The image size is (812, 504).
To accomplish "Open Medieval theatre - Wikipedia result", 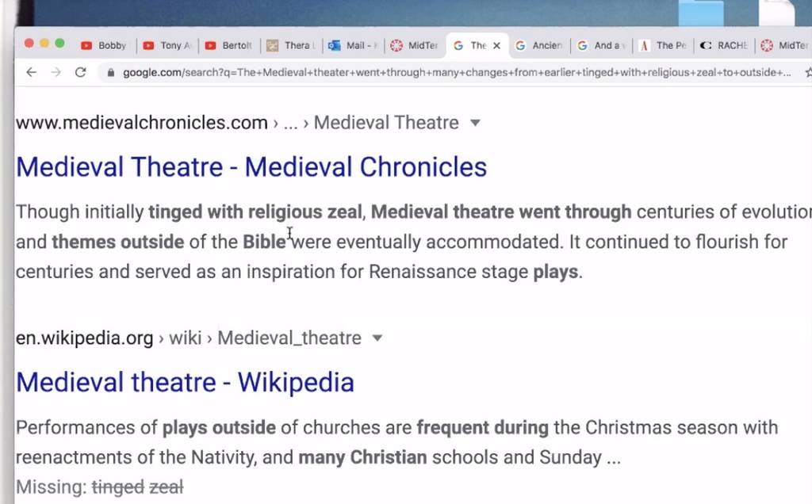I will [185, 383].
